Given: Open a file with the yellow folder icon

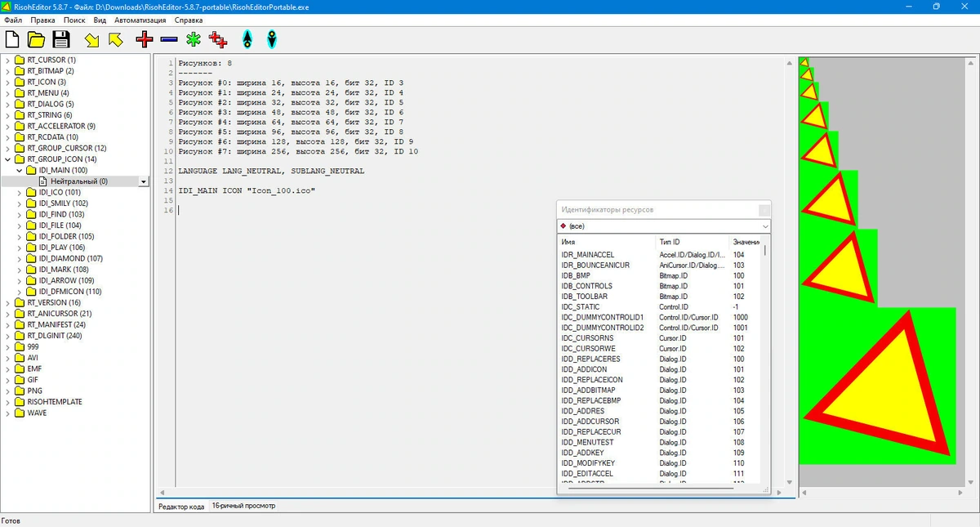Looking at the screenshot, I should pyautogui.click(x=36, y=38).
